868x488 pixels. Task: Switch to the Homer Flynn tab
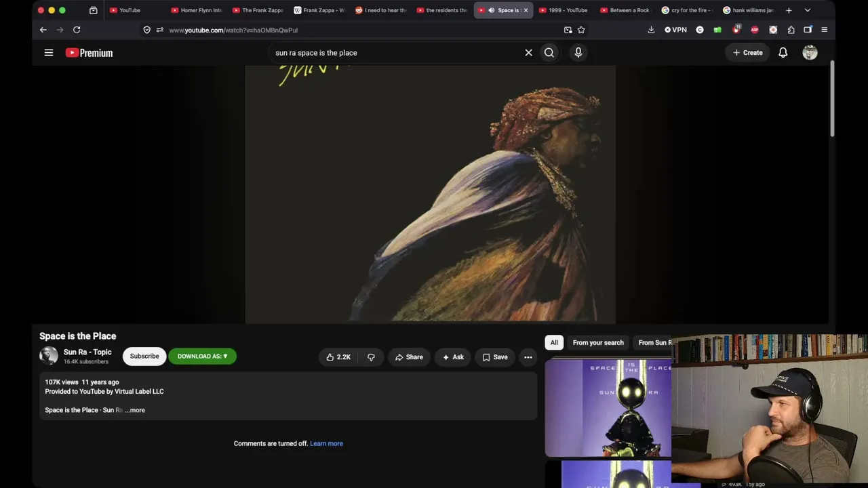pos(196,10)
